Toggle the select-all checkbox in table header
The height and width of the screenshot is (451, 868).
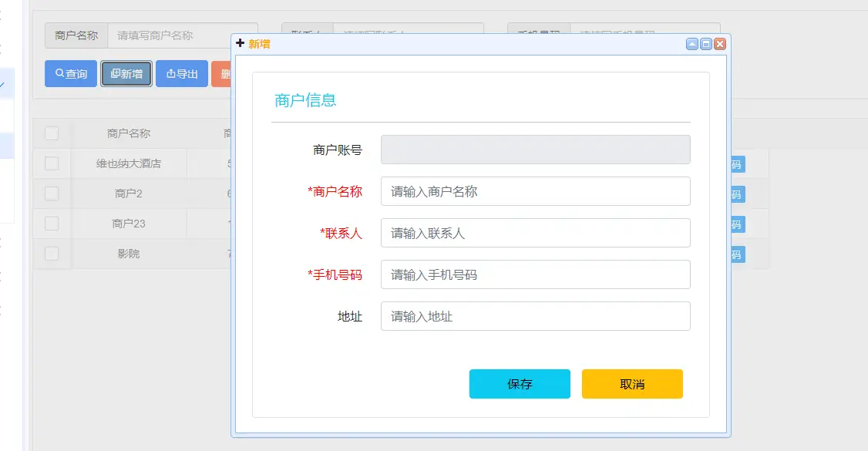coord(52,133)
